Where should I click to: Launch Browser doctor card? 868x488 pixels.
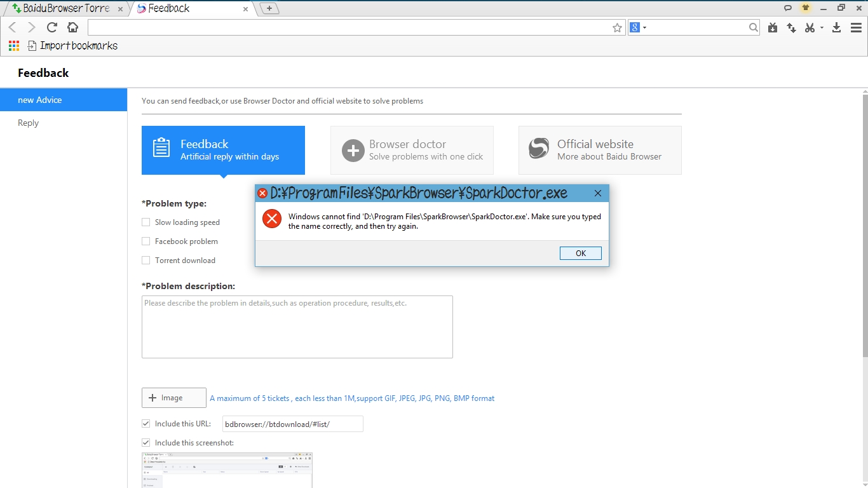[x=412, y=150]
